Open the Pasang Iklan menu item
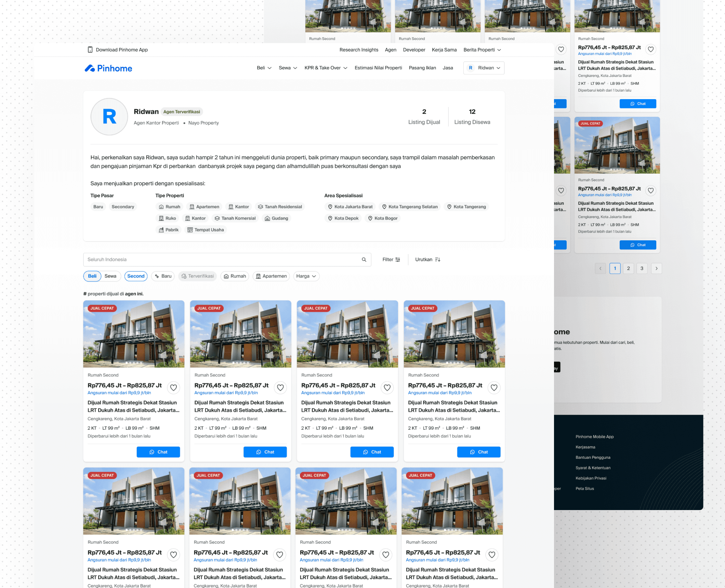 pyautogui.click(x=422, y=68)
